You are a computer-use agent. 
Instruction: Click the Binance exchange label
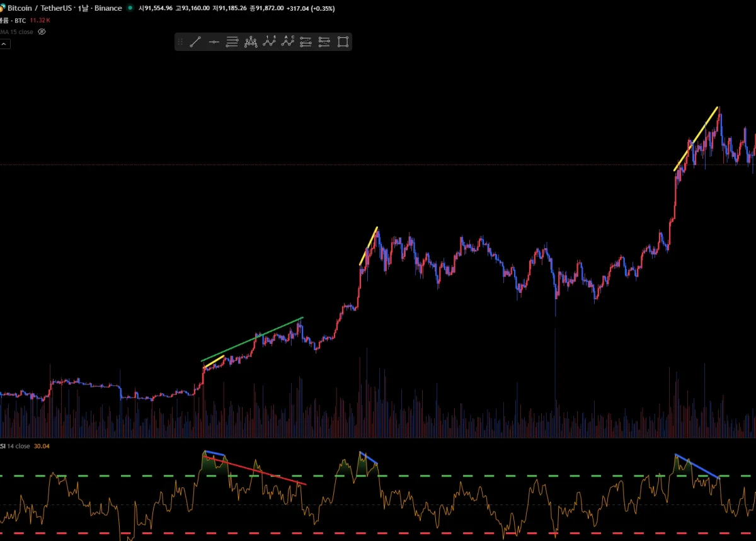click(x=108, y=8)
